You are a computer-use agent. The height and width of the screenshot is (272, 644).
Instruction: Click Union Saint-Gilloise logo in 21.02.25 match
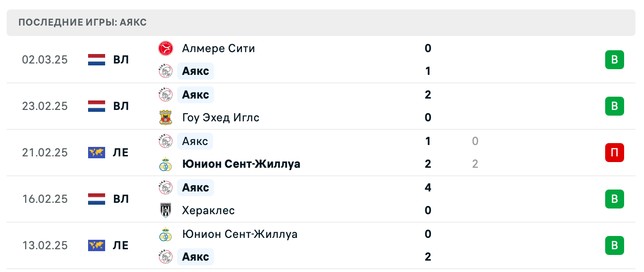coord(165,164)
